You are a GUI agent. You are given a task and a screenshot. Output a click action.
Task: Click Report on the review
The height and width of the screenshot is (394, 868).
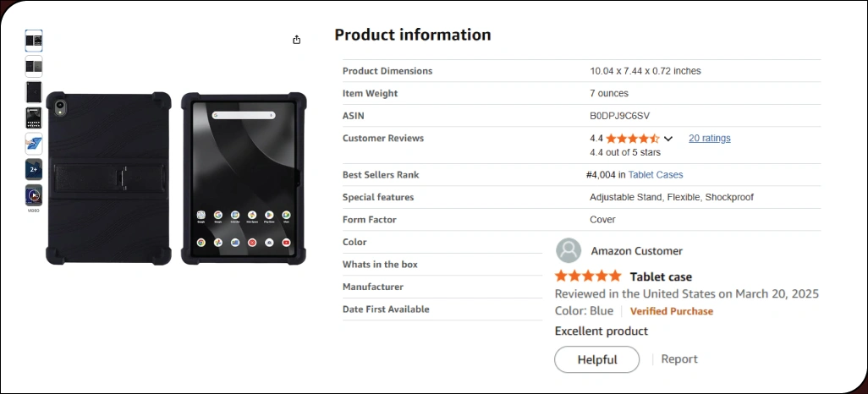[679, 359]
